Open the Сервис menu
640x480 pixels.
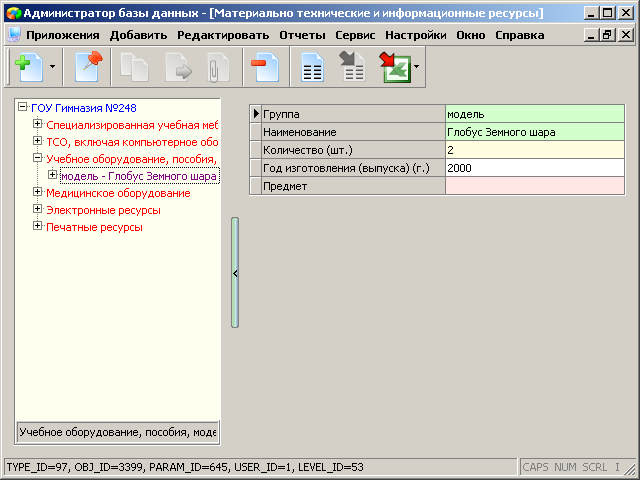[355, 34]
